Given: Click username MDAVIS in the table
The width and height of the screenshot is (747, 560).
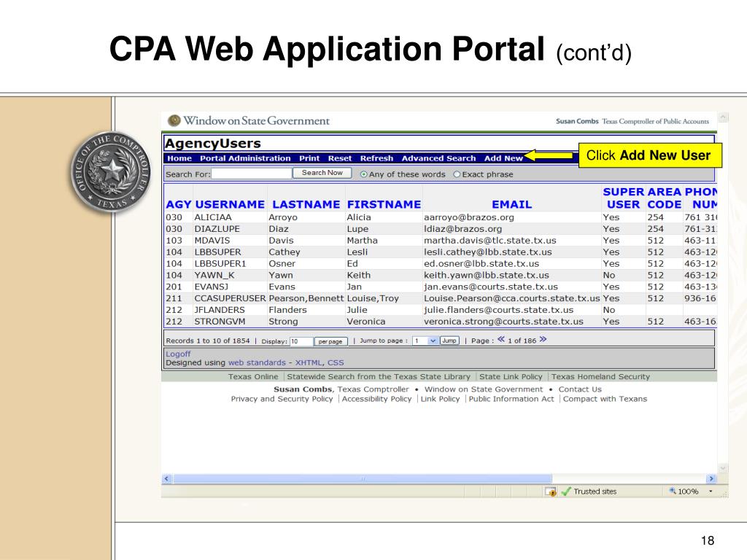Looking at the screenshot, I should pyautogui.click(x=212, y=241).
